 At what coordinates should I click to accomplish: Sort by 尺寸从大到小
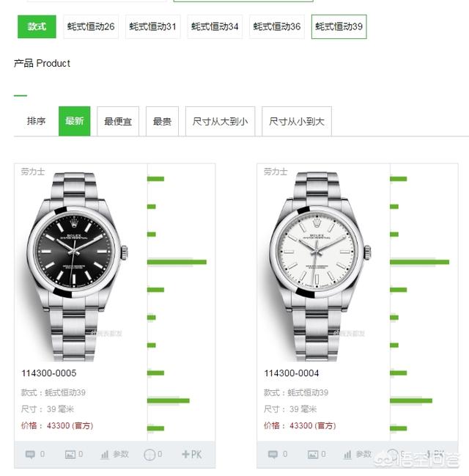point(221,121)
